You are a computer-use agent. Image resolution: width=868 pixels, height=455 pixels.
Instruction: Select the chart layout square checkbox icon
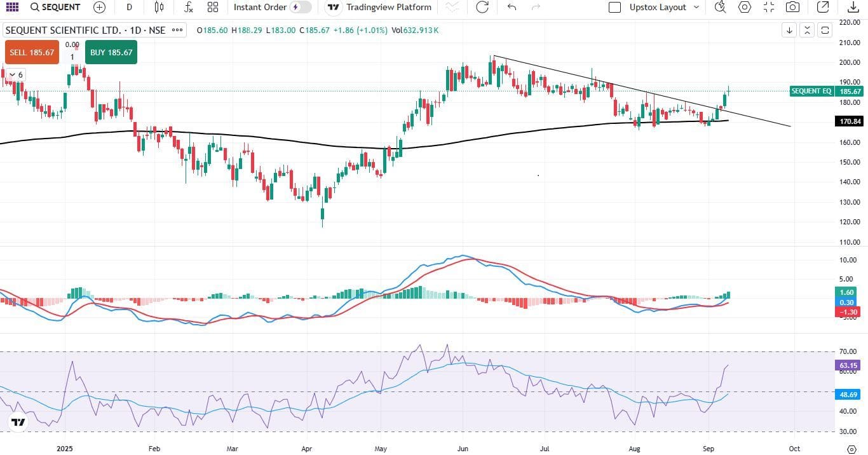[614, 7]
